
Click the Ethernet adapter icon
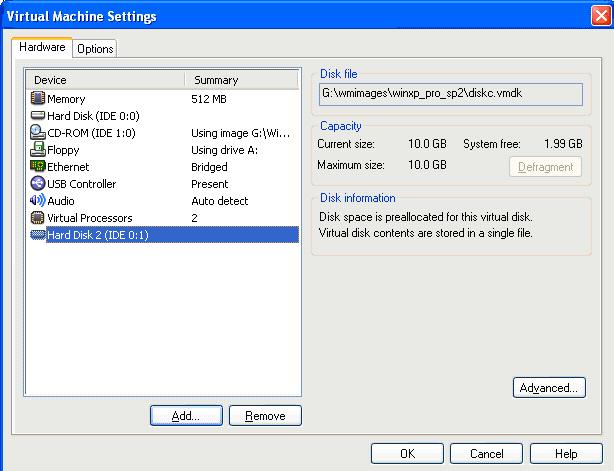38,167
